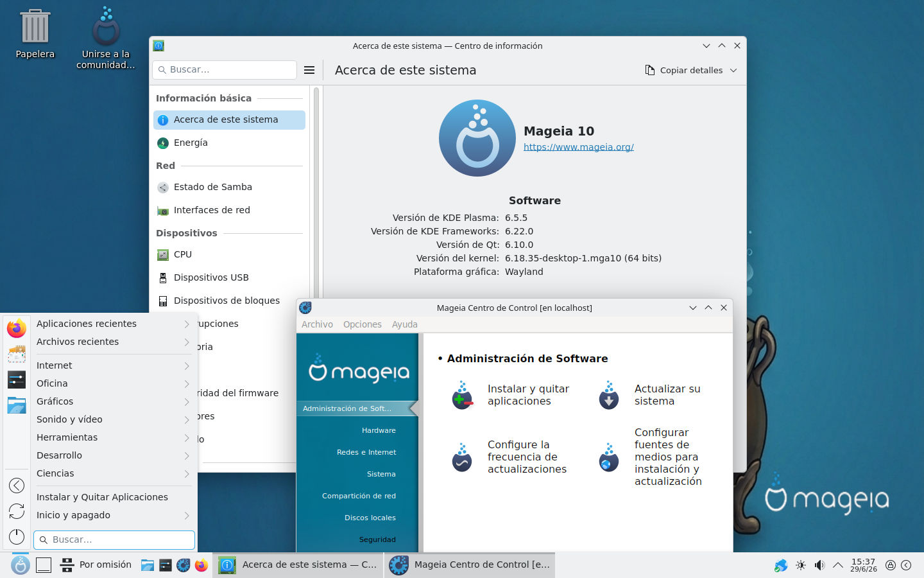
Task: Expand the Gráficos category
Action: (x=113, y=401)
